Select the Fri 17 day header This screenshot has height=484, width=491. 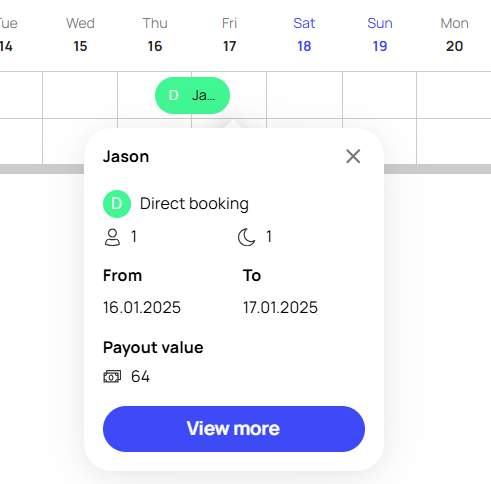coord(229,35)
